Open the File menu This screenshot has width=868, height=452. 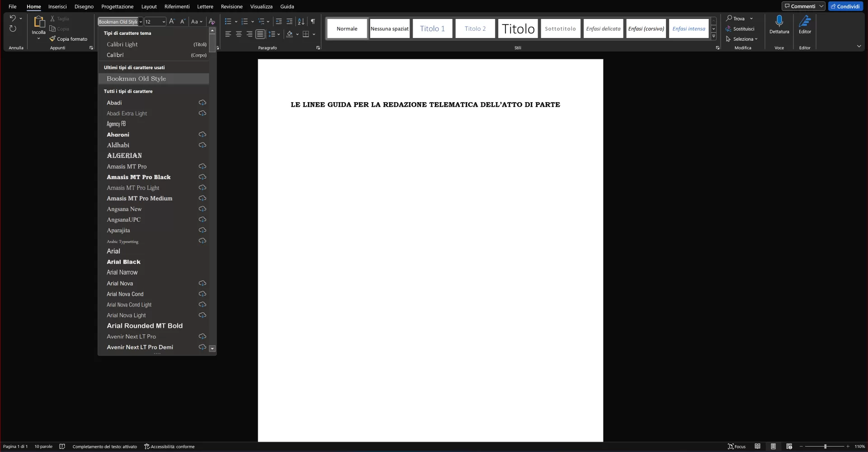pyautogui.click(x=13, y=6)
